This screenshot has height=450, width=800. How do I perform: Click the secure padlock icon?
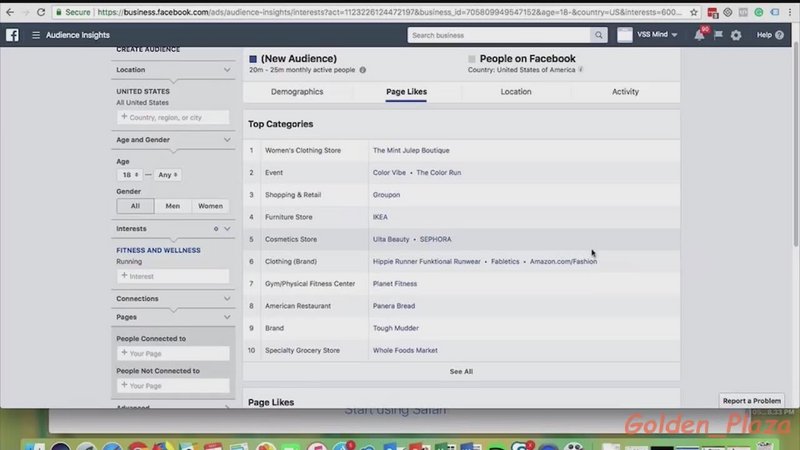pyautogui.click(x=59, y=12)
